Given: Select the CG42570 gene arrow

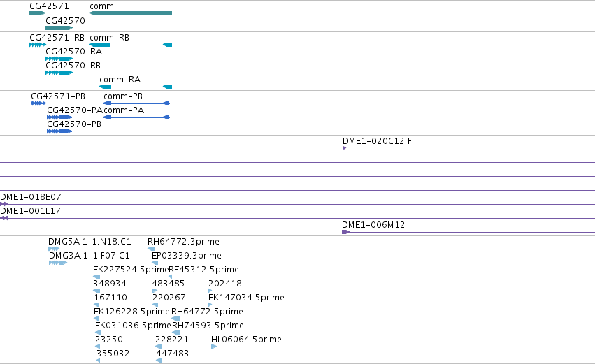Looking at the screenshot, I should point(59,28).
